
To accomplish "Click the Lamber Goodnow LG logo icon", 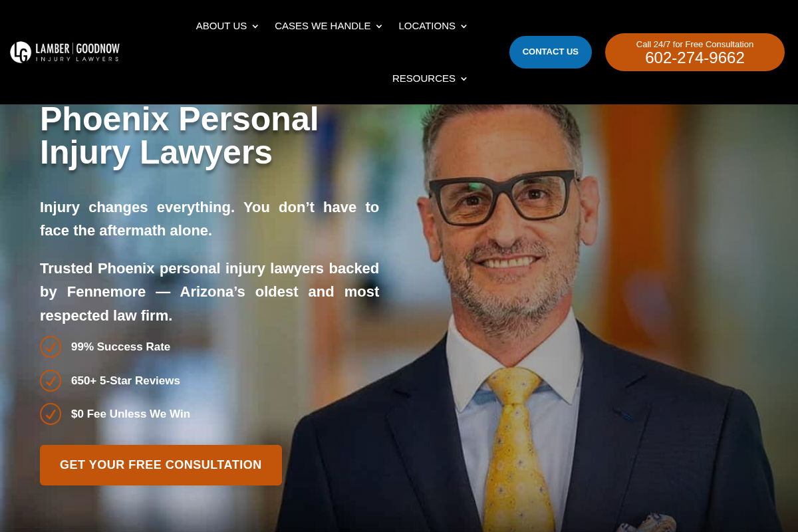I will (21, 52).
